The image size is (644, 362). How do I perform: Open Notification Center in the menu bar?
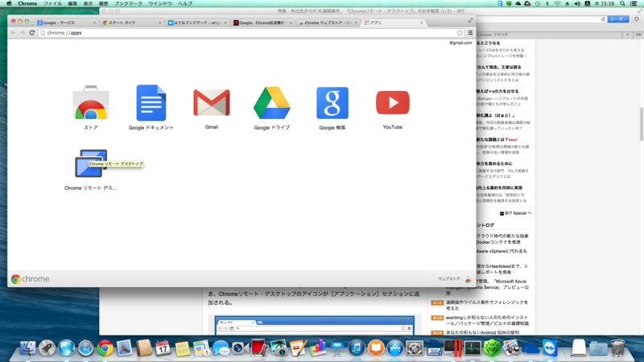point(634,3)
